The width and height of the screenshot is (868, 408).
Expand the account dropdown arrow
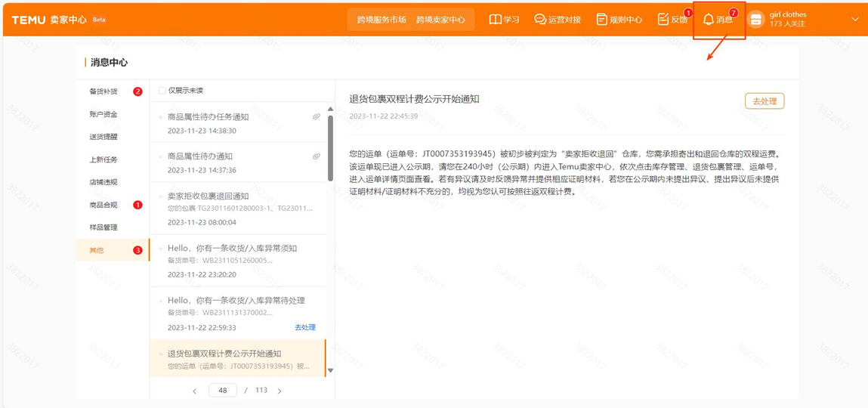[854, 20]
